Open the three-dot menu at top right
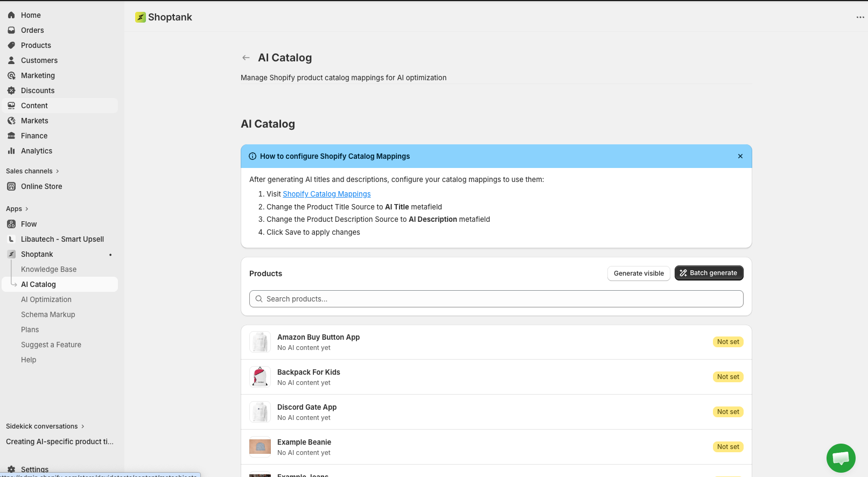 click(x=860, y=17)
